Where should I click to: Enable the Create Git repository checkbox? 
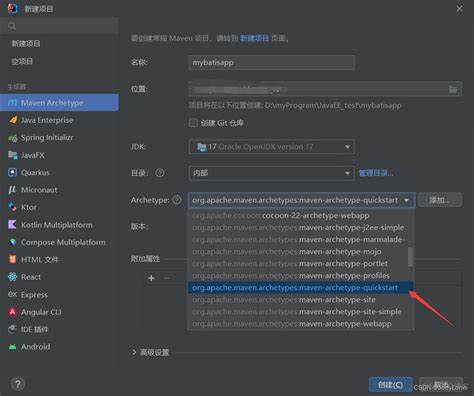[193, 123]
